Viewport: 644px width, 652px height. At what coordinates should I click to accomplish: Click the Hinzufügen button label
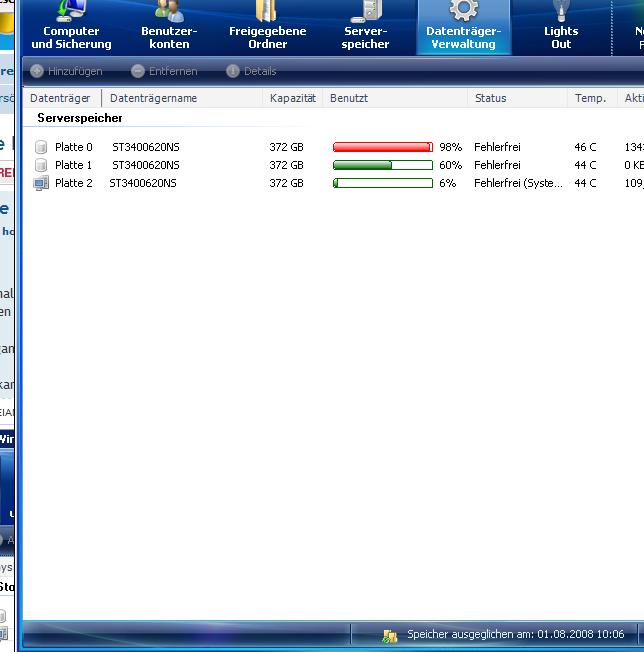pos(75,71)
